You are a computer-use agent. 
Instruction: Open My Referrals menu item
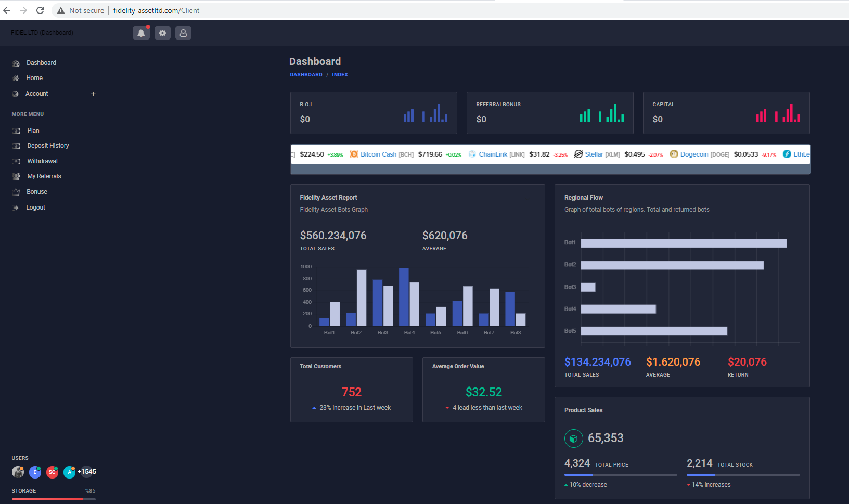pyautogui.click(x=44, y=176)
